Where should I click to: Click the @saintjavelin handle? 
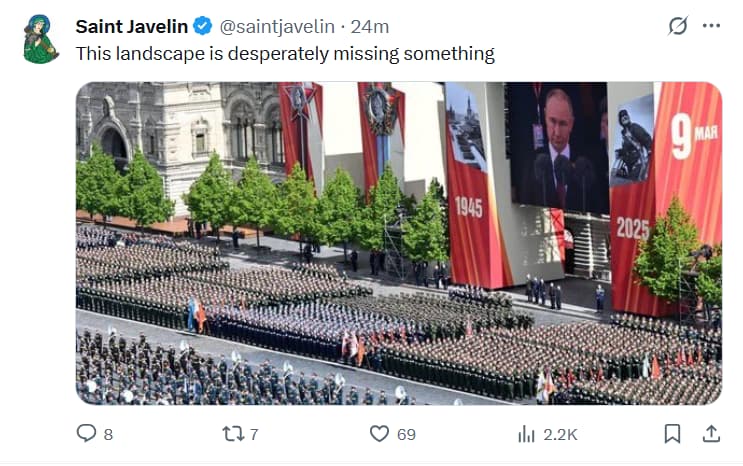click(277, 27)
